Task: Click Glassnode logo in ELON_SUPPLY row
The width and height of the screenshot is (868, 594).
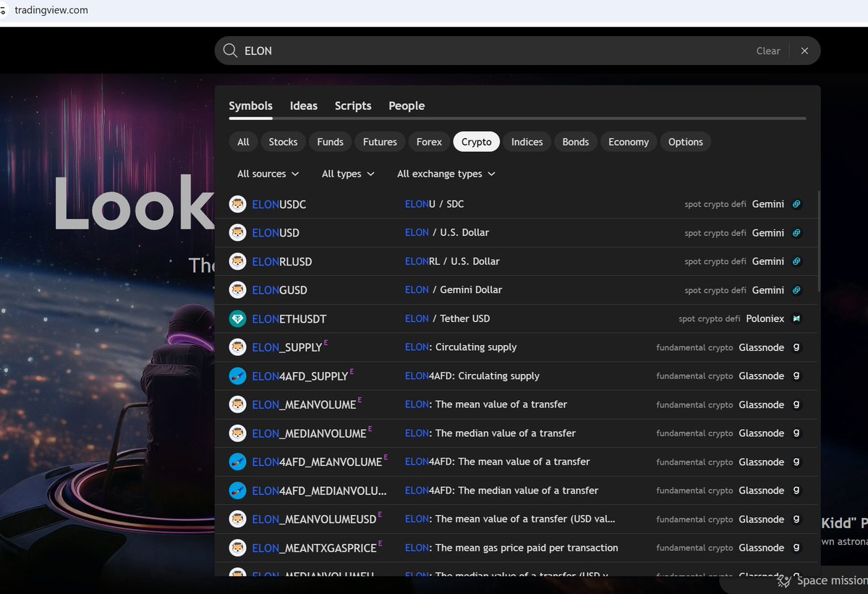Action: [x=796, y=347]
